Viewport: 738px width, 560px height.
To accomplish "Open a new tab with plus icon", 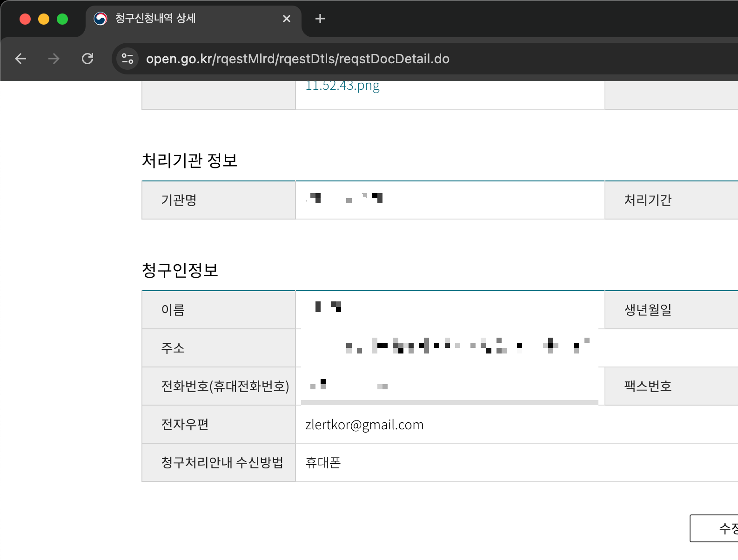I will tap(320, 19).
